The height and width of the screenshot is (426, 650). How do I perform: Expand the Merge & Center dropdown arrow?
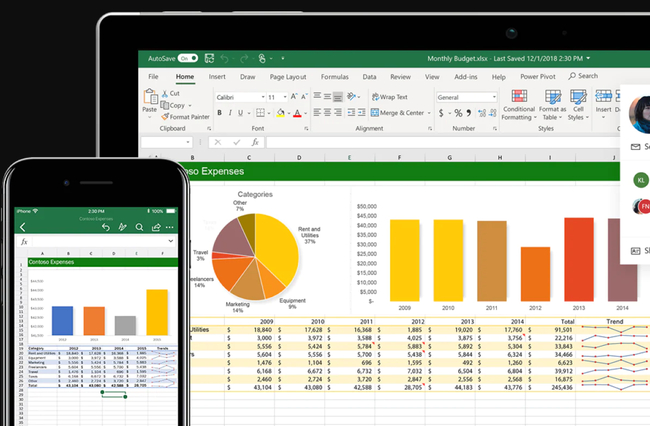429,113
